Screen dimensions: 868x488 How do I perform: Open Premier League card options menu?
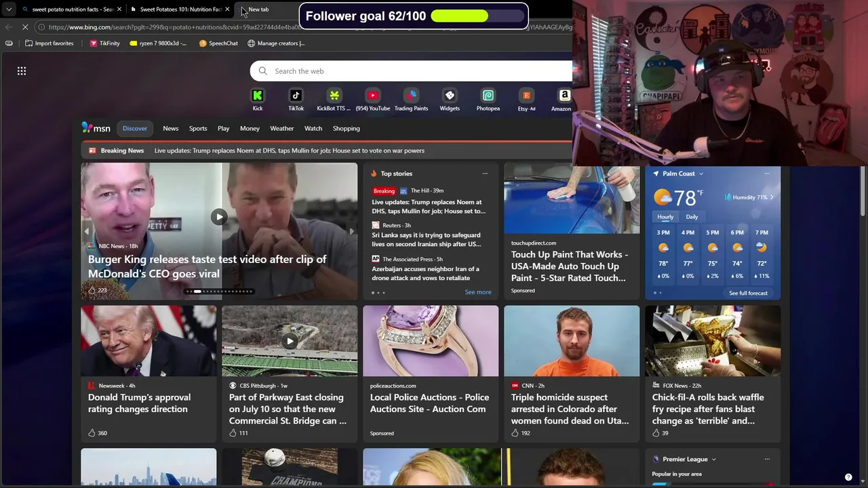[767, 459]
